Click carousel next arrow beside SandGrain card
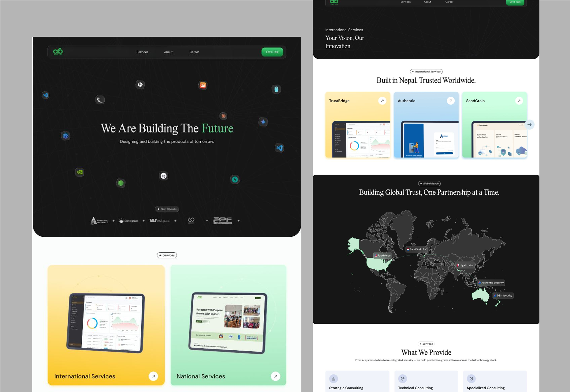The width and height of the screenshot is (570, 392). [x=530, y=124]
